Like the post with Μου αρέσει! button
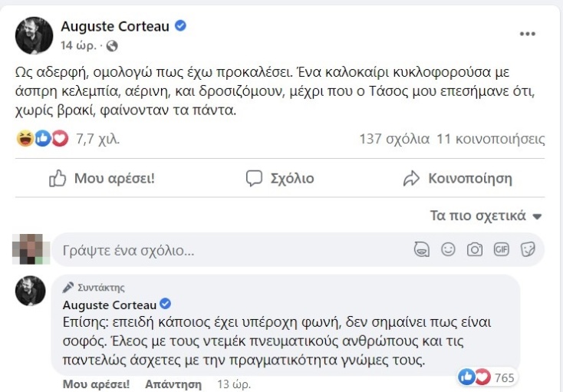 102,179
